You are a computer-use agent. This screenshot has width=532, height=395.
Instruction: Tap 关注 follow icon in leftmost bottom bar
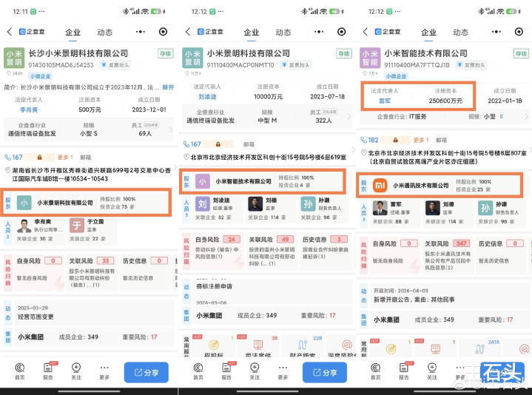[76, 371]
